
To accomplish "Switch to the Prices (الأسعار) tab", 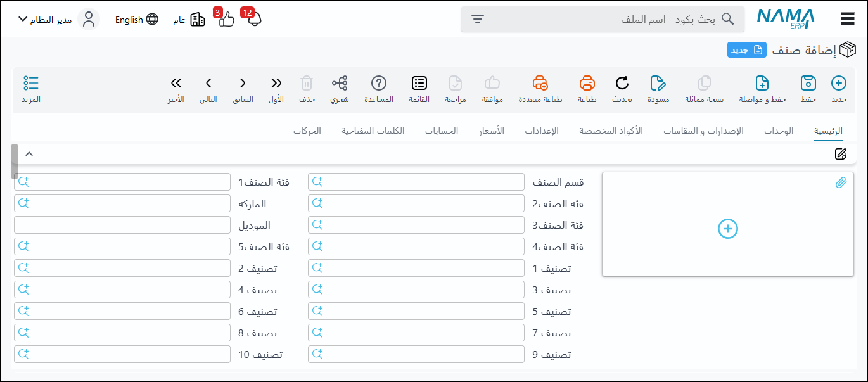I will 491,131.
